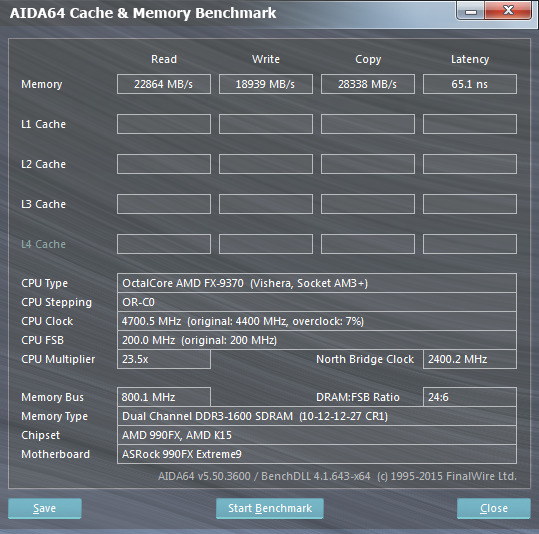Click the Memory Type label

(54, 417)
